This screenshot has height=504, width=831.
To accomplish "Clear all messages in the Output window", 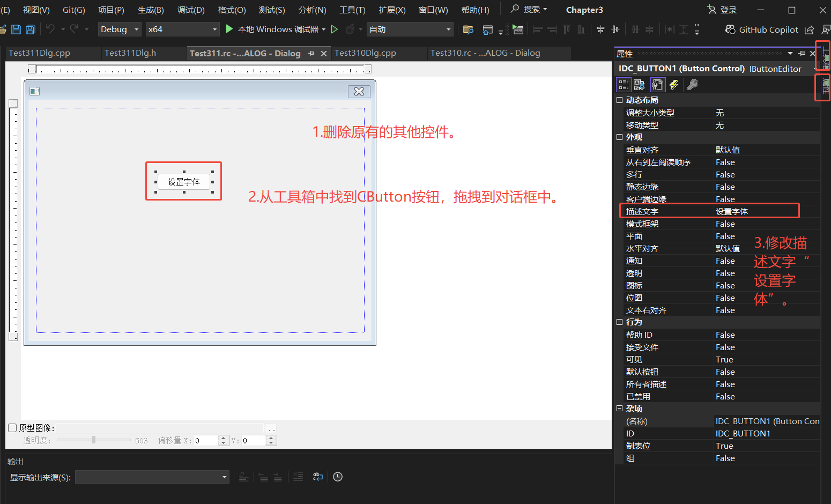I will [298, 477].
